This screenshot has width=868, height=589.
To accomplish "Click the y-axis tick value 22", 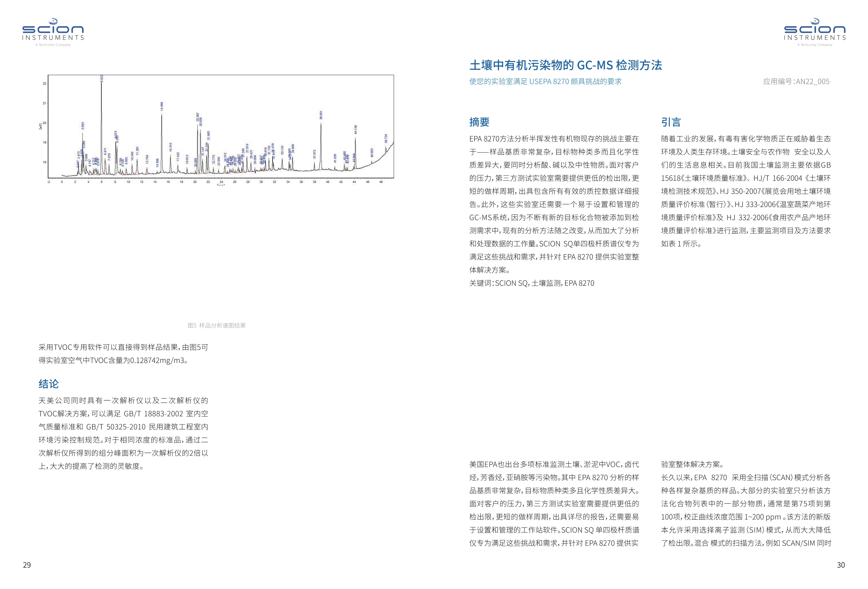I will (44, 84).
